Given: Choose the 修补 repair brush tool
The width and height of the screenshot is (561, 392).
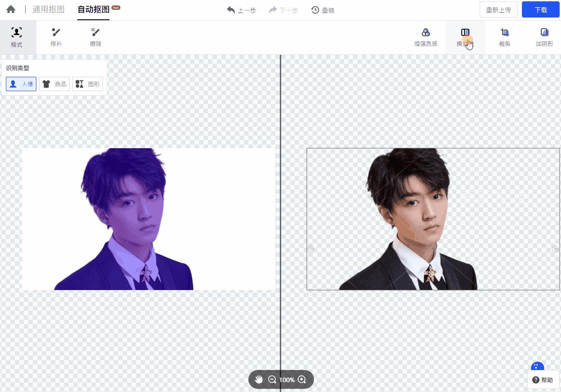Looking at the screenshot, I should pos(56,37).
